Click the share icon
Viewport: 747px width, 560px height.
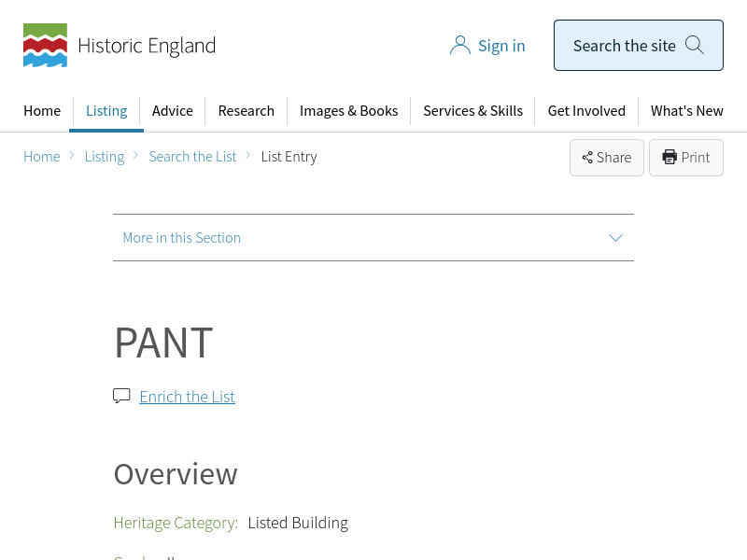click(587, 158)
